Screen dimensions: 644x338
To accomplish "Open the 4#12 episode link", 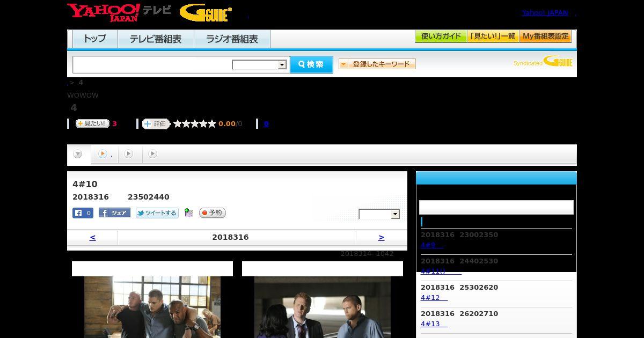I will [x=434, y=298].
